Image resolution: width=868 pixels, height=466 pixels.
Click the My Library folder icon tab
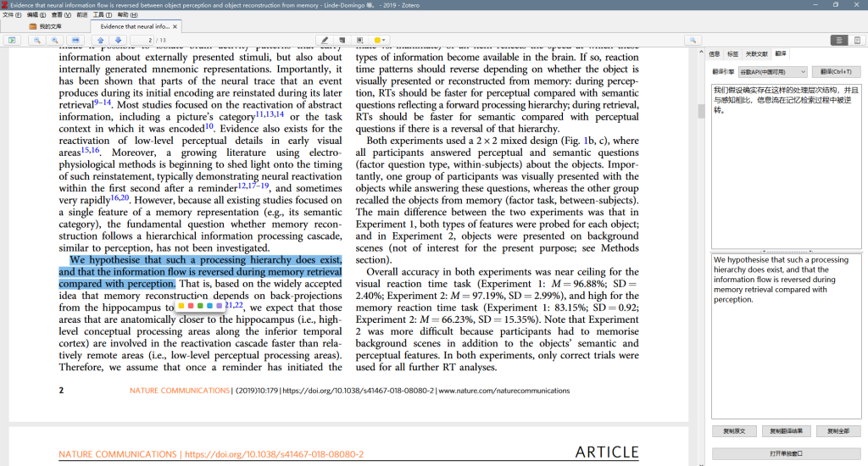click(x=45, y=26)
